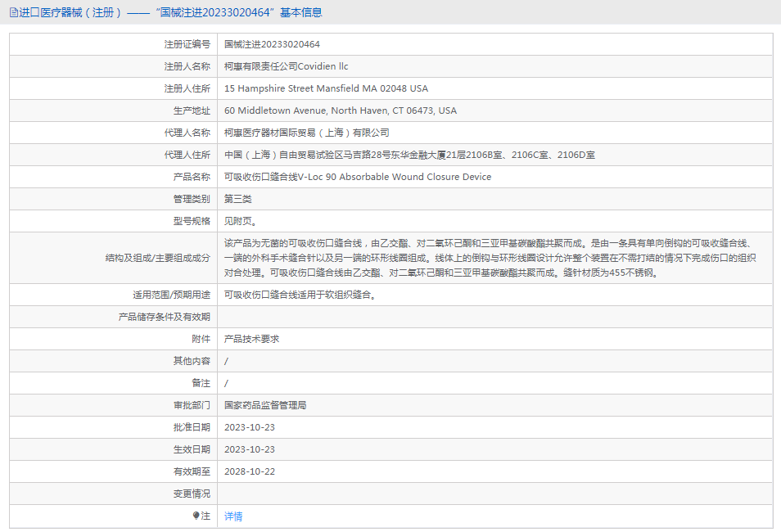
Task: Click the document icon before 进口医疗器械 header
Action: (13, 12)
